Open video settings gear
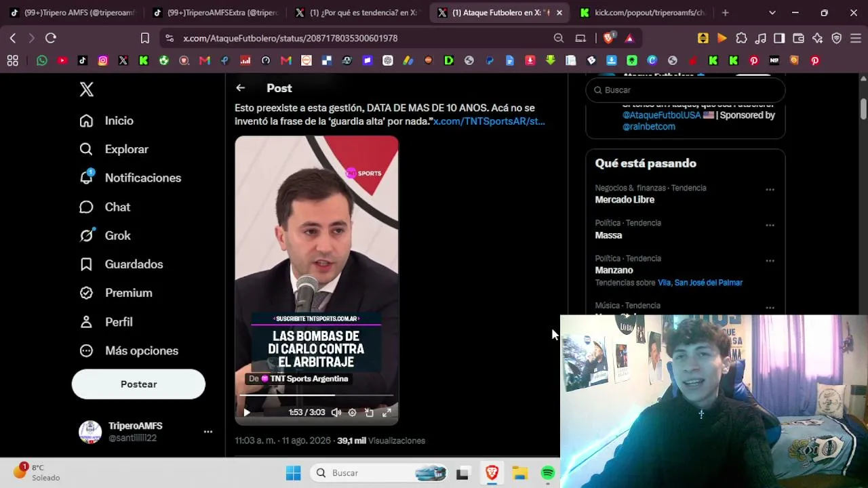Screen dimensions: 868x488 tap(352, 412)
